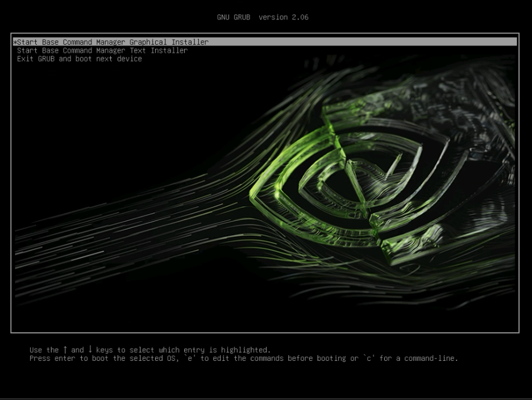Viewport: 532px width, 400px height.
Task: Click the word "command-line" in the help text
Action: 431,359
